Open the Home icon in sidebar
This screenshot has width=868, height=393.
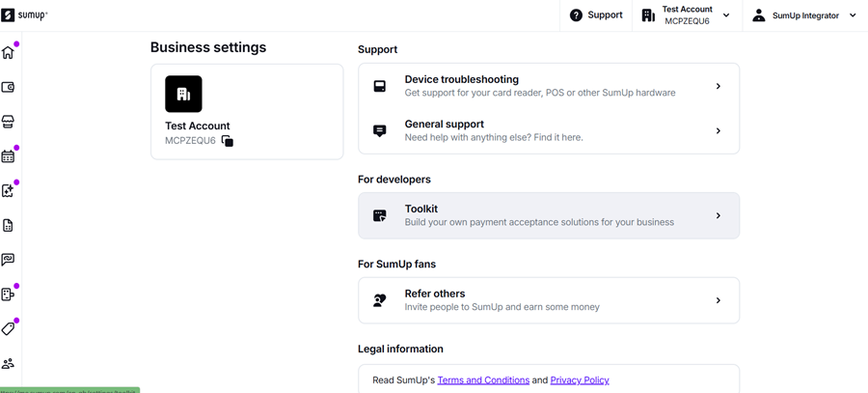pyautogui.click(x=8, y=53)
